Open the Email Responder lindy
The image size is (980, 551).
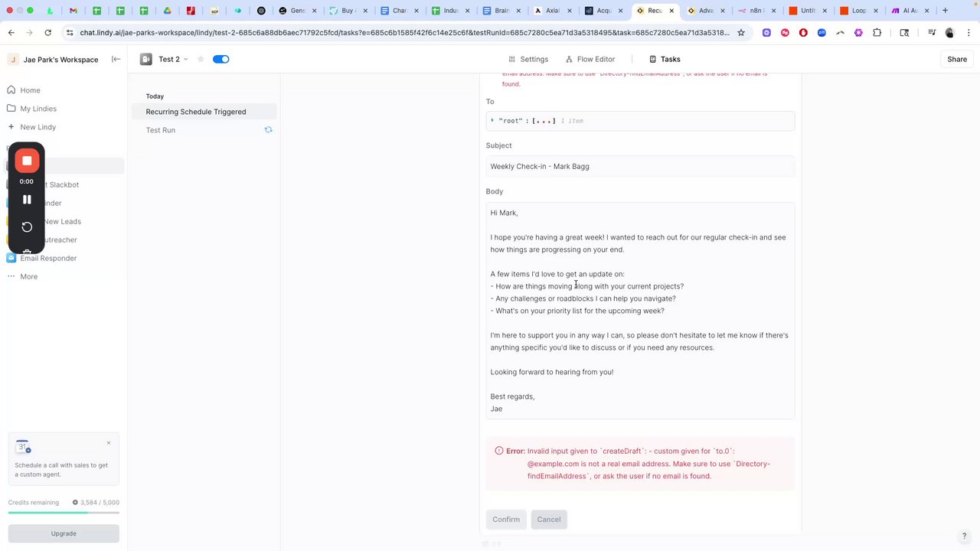coord(48,258)
